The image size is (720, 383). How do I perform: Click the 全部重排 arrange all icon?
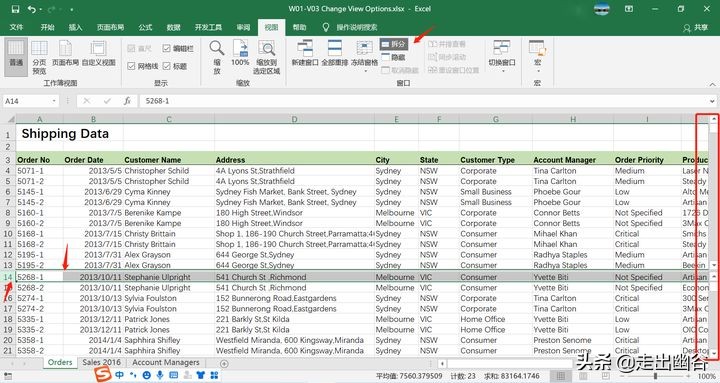(334, 53)
